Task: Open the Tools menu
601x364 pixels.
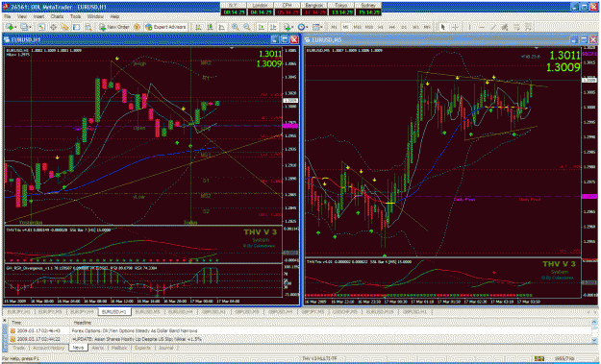Action: tap(76, 17)
